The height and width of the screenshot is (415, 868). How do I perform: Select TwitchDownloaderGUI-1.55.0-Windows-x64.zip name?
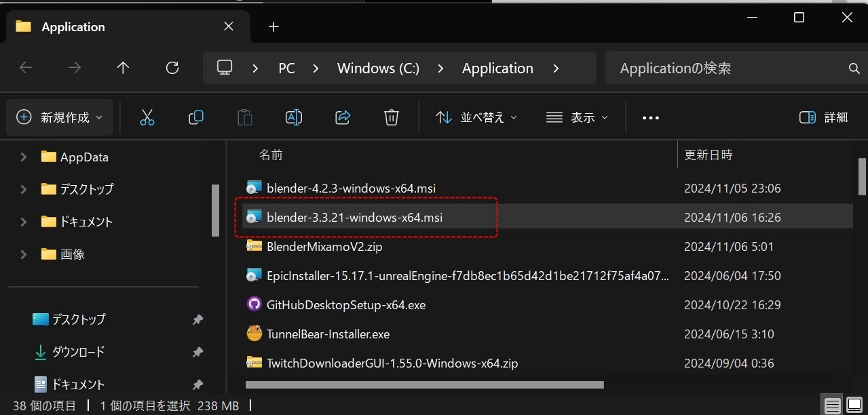392,363
